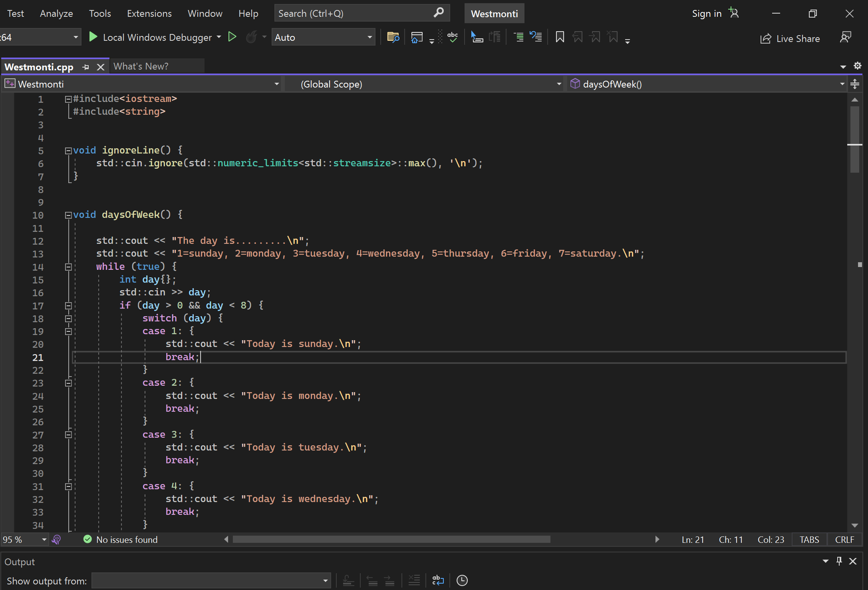
Task: Run spell checker via the abc icon
Action: [x=453, y=37]
